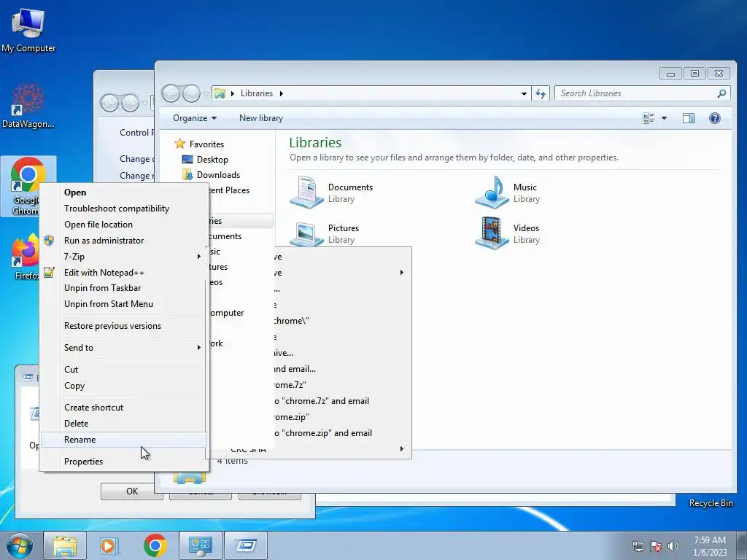Open the view options dropdown arrow
Screen dimensions: 747x560
pyautogui.click(x=664, y=118)
